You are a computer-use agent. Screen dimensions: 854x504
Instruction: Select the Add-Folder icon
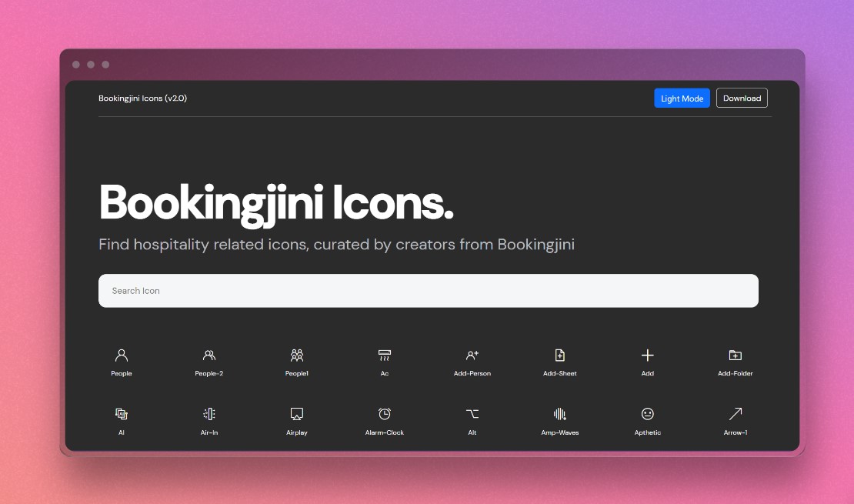pyautogui.click(x=736, y=355)
